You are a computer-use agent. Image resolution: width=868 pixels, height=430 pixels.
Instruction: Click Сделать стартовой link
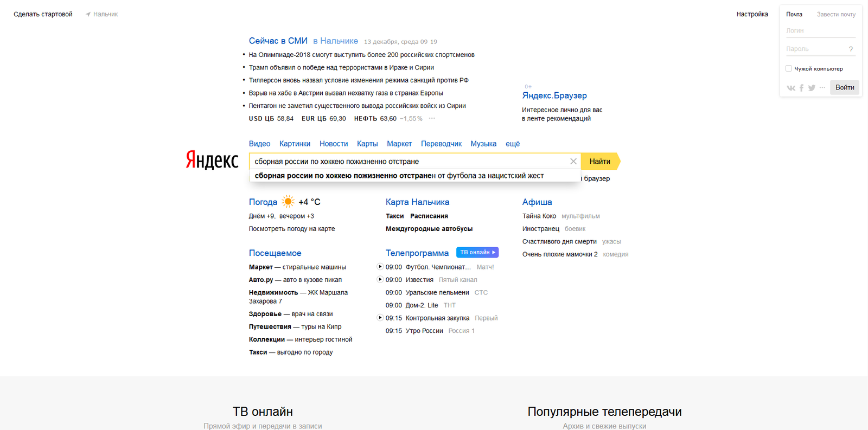43,14
